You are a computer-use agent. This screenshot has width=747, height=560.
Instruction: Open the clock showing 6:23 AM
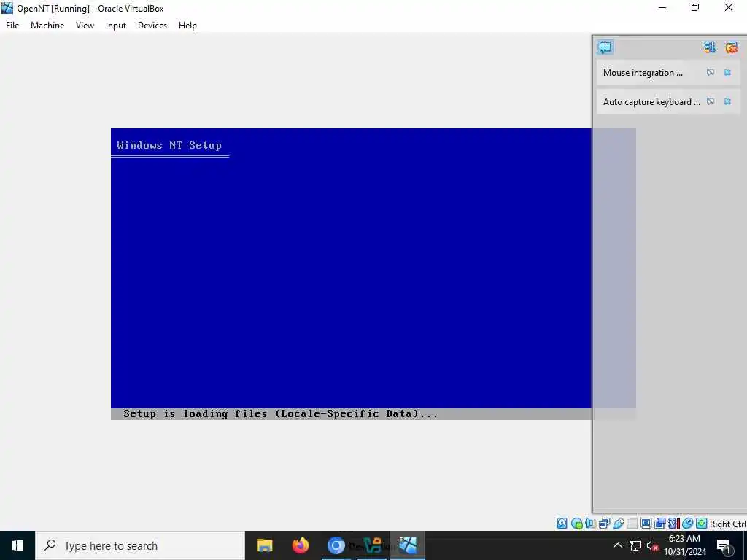coord(684,545)
